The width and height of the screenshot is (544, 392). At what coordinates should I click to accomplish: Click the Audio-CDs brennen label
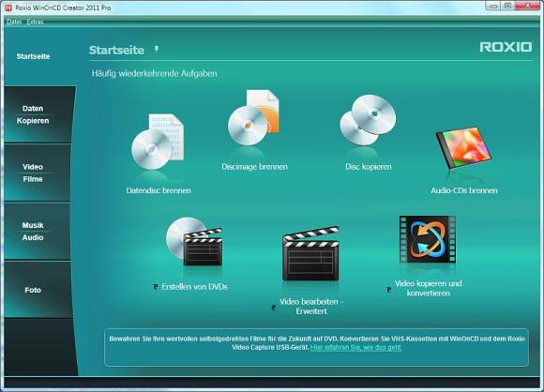point(464,190)
